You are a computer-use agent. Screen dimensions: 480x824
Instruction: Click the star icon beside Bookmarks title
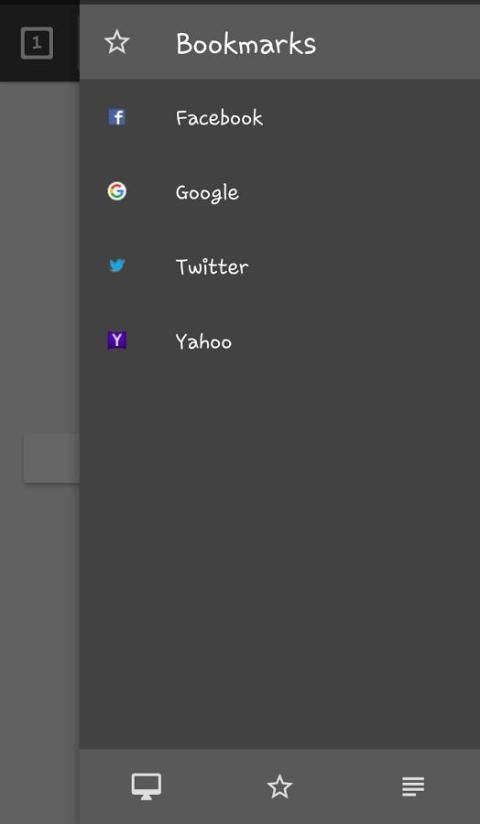pyautogui.click(x=117, y=43)
